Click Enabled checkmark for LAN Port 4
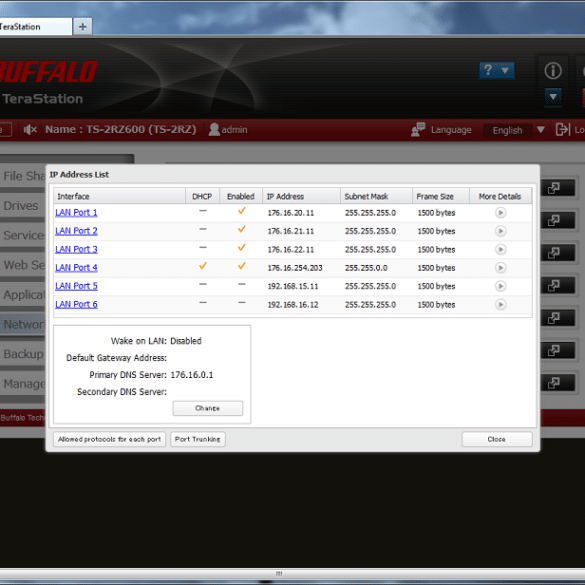The height and width of the screenshot is (585, 585). tap(242, 266)
